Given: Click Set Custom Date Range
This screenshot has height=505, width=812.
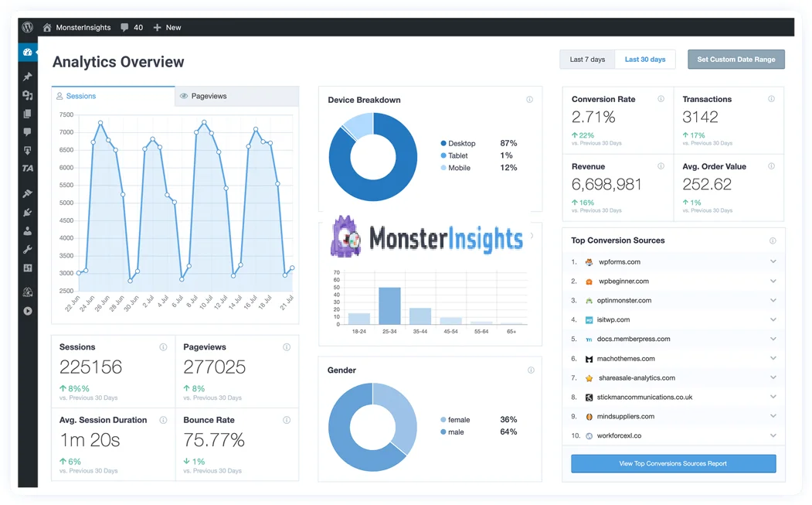Looking at the screenshot, I should (x=736, y=59).
